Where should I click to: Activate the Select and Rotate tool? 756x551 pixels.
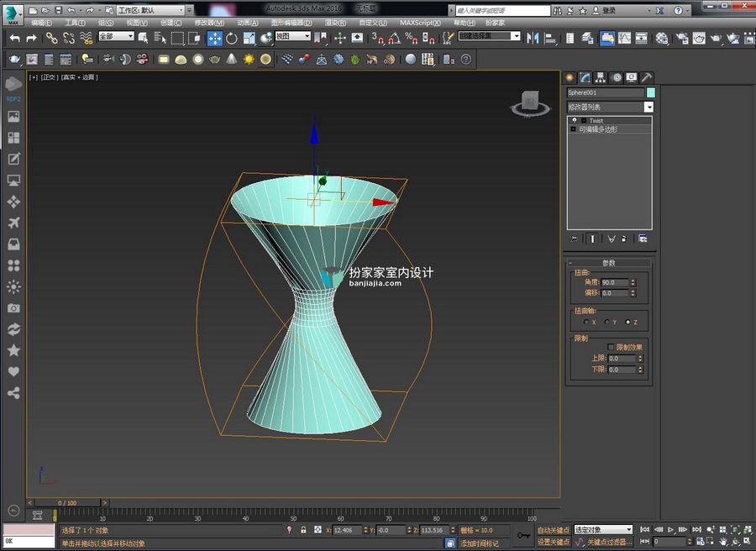232,38
